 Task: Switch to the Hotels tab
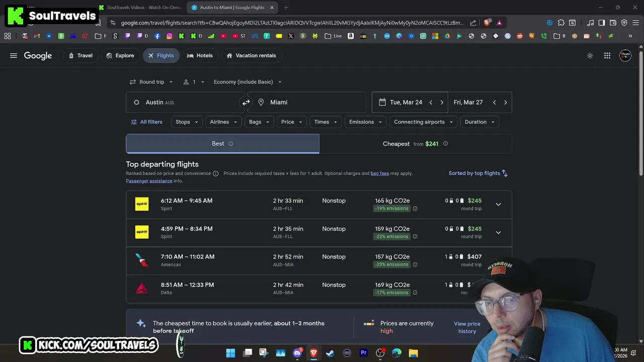click(x=200, y=56)
